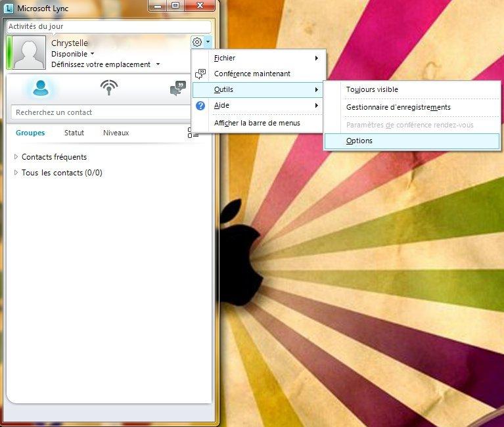Viewport: 504px width, 427px height.
Task: Toggle Toujours visible in the Outils submenu
Action: pos(412,89)
